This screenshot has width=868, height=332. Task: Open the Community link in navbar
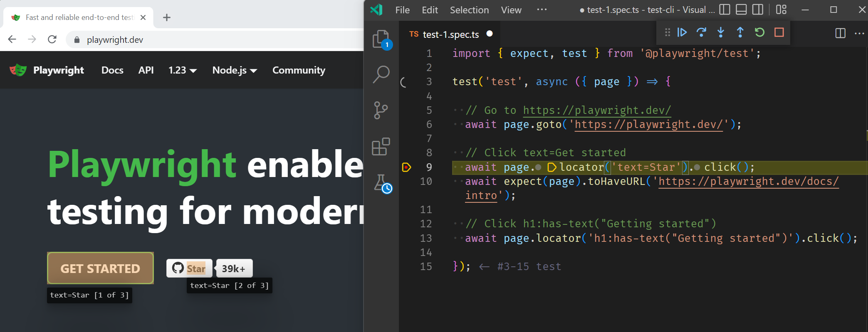(x=299, y=70)
